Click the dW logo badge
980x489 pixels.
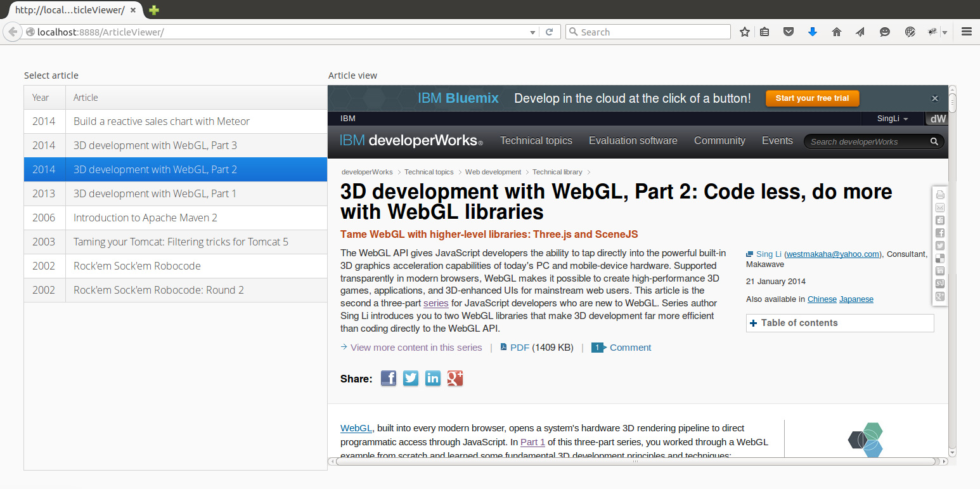pos(937,119)
